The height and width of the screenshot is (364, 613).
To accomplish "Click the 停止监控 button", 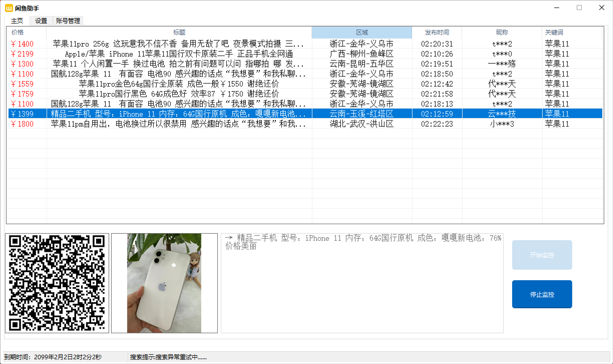I will [542, 294].
